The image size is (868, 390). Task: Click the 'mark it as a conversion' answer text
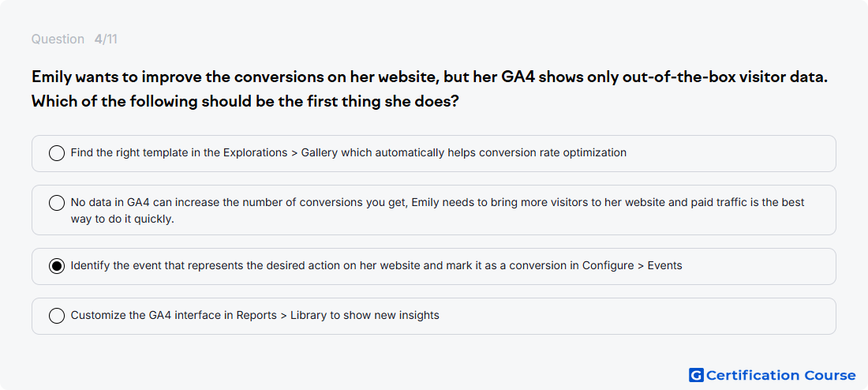click(x=376, y=265)
